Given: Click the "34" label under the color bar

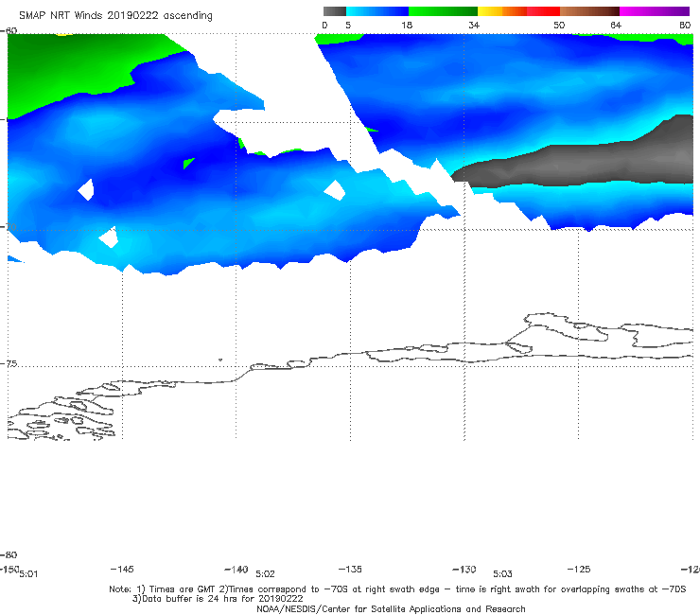Looking at the screenshot, I should 474,25.
